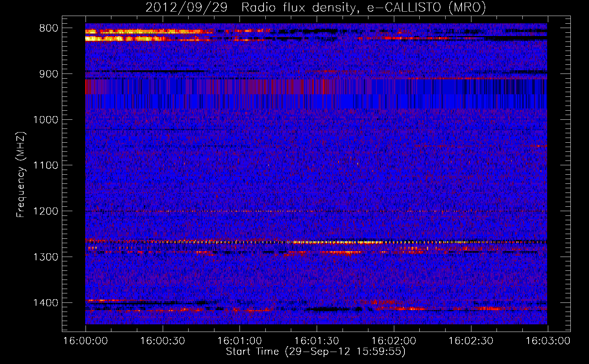Viewport: 589px width, 364px height.
Task: Click the 'Start Time (29-Sep-12 15:59:55)' axis label
Action: 316,352
